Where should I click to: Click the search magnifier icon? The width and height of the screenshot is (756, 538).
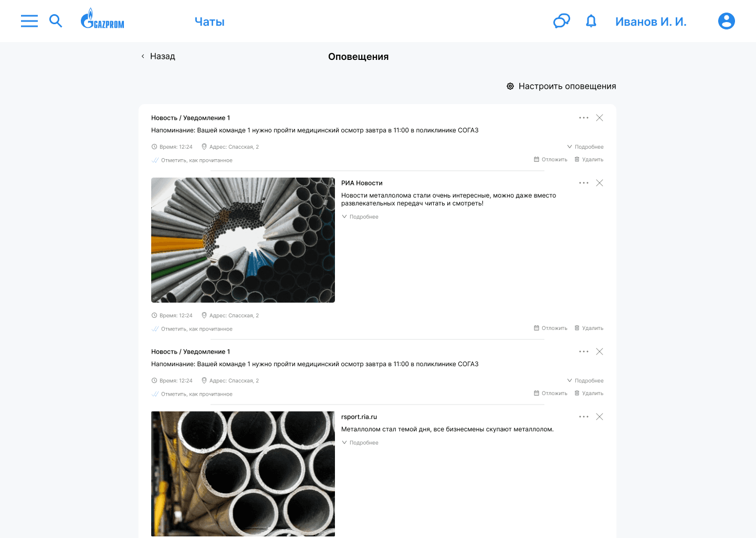click(56, 21)
